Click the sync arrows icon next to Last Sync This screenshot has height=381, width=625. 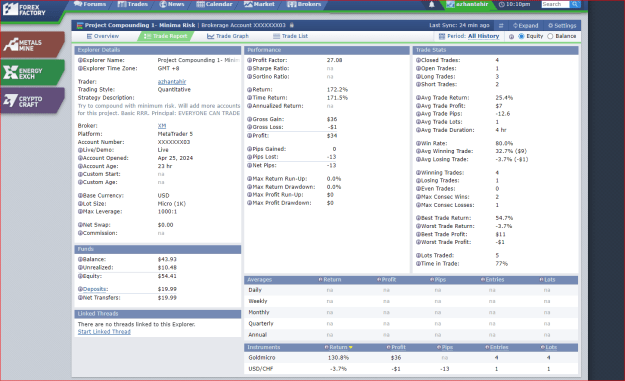coord(501,26)
